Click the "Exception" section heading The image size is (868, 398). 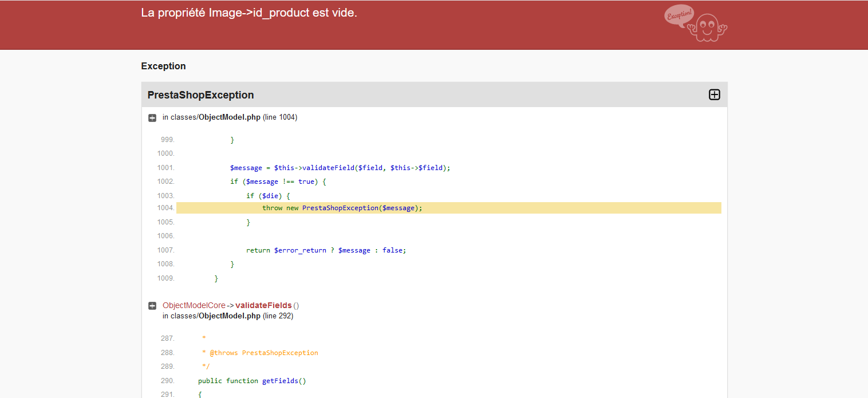[x=163, y=66]
